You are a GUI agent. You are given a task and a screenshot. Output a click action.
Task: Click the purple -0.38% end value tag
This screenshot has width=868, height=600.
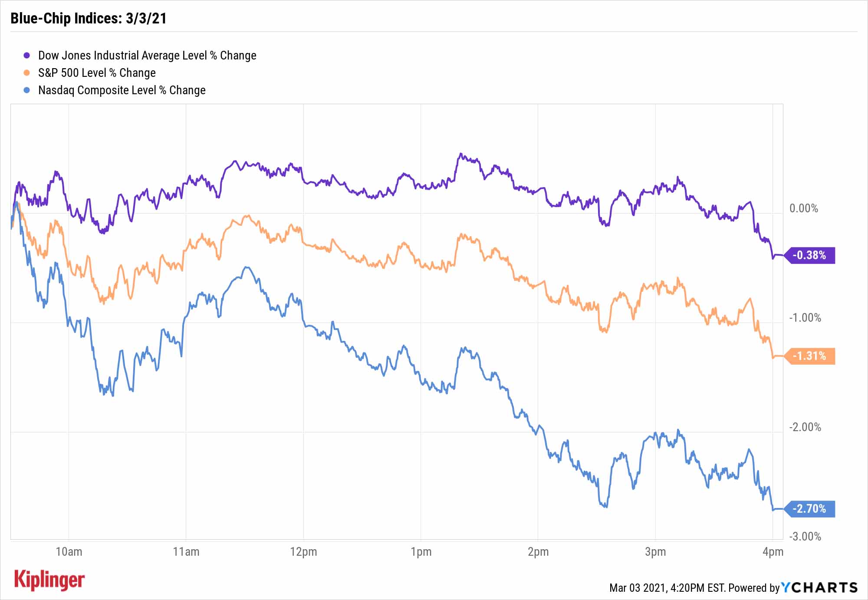click(810, 255)
